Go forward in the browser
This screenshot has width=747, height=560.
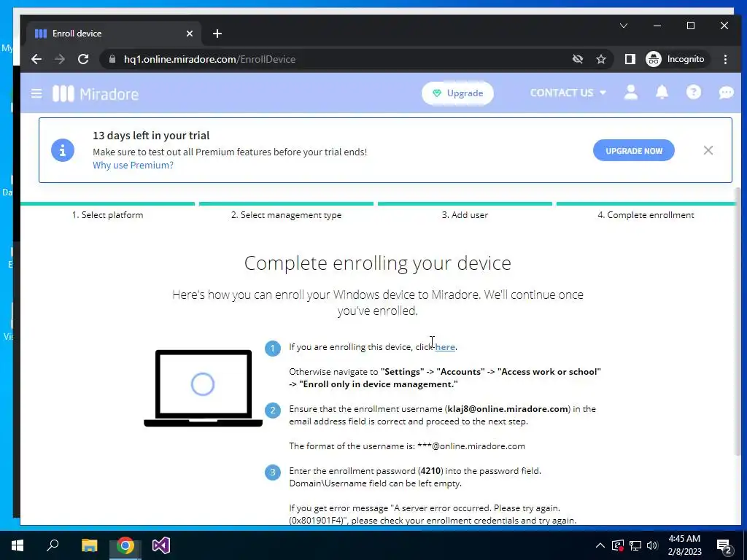(60, 59)
